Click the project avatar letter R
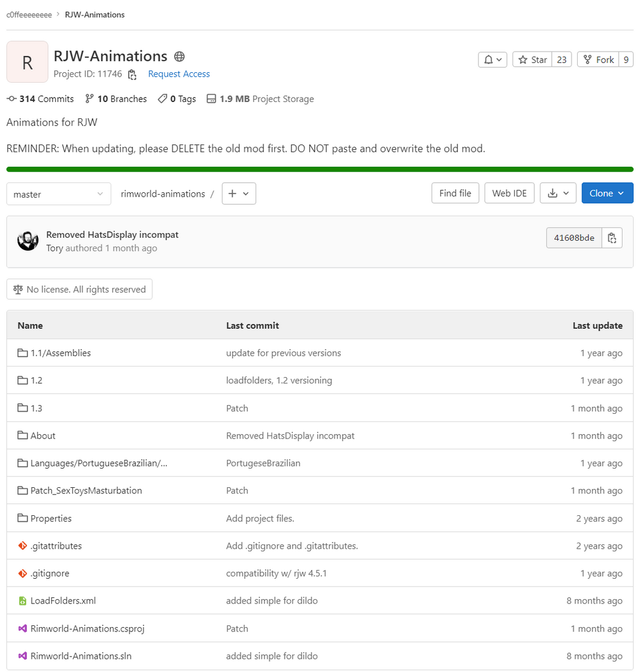The width and height of the screenshot is (640, 672). coord(27,62)
